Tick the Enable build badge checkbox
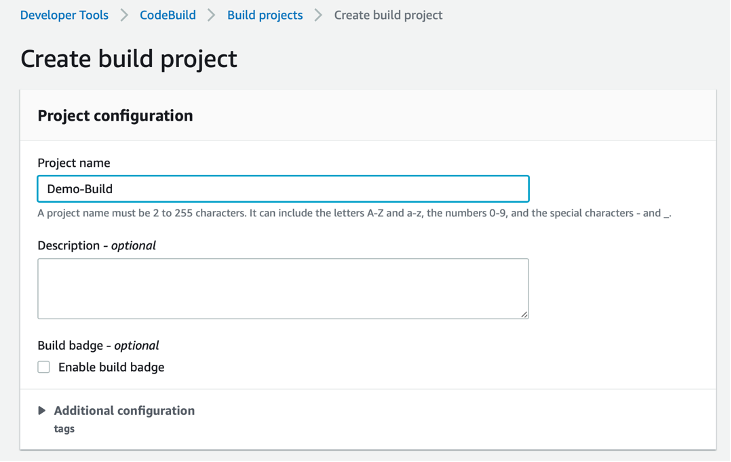This screenshot has width=731, height=462. pos(44,367)
